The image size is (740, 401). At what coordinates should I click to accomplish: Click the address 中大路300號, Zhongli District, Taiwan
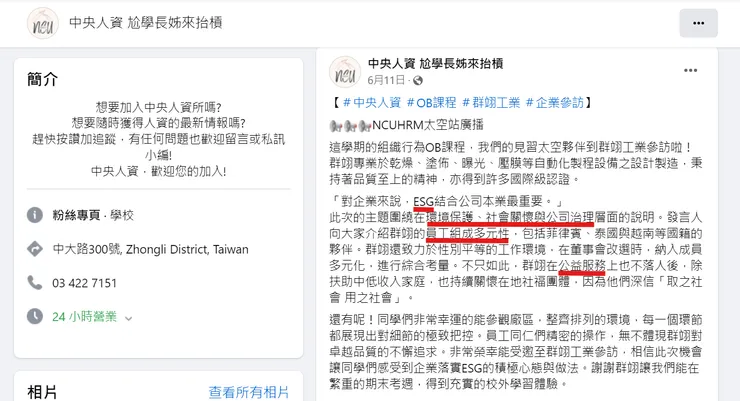pos(151,249)
